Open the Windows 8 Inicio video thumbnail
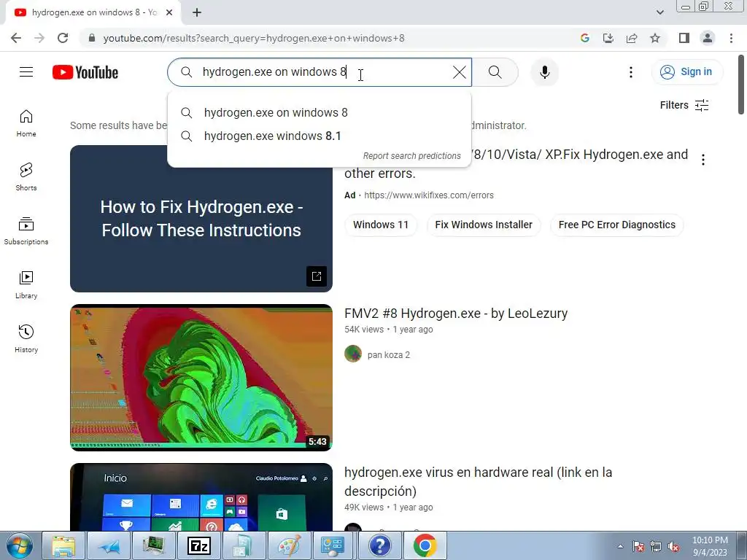This screenshot has width=747, height=560. [x=201, y=497]
